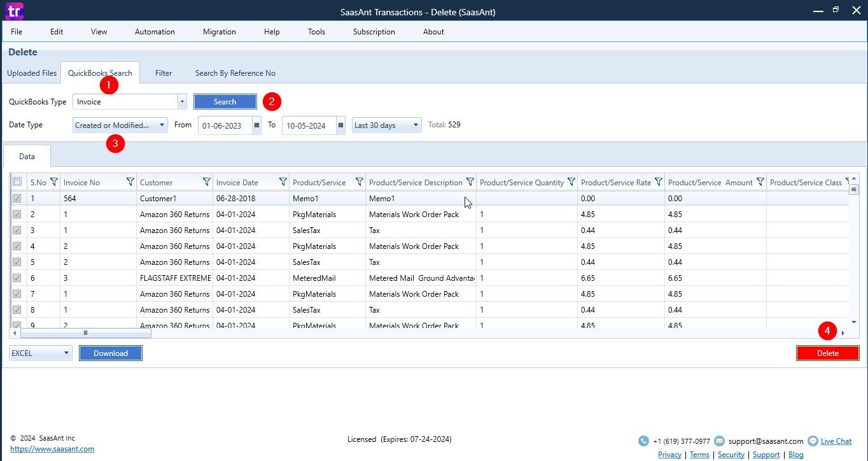The image size is (868, 461).
Task: Open the saasant.com website link
Action: tap(52, 448)
